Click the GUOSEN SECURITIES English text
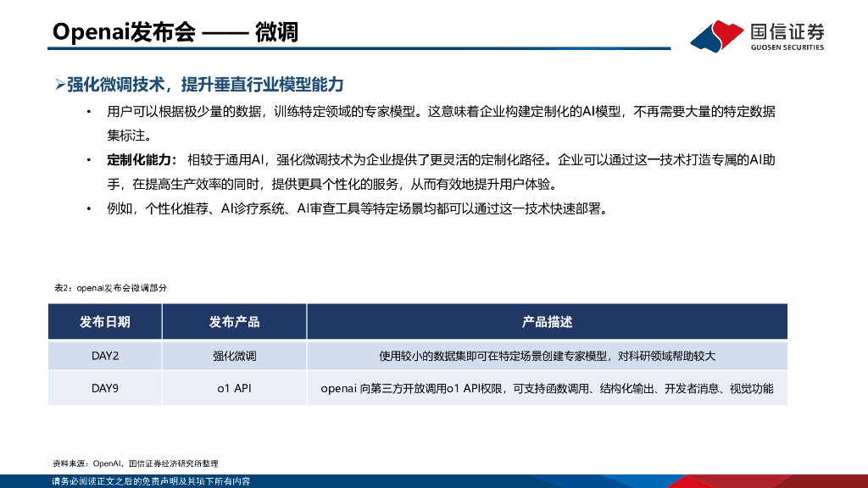This screenshot has width=868, height=488. (787, 48)
